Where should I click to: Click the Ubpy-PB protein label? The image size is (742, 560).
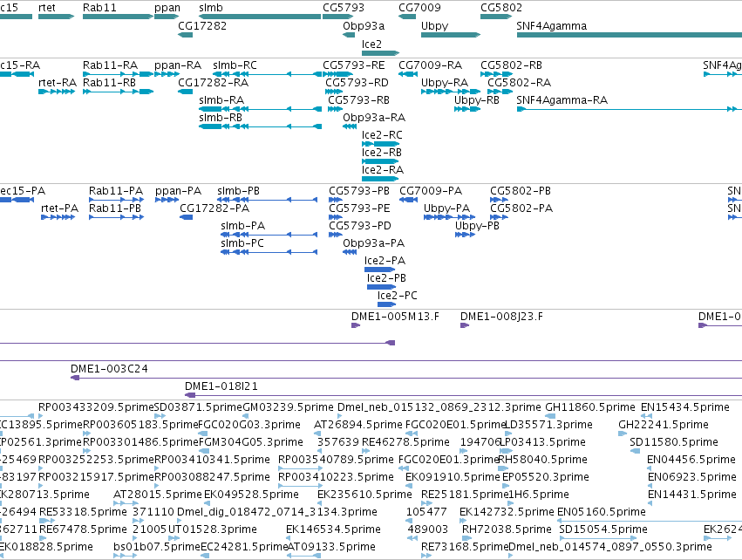tap(477, 226)
